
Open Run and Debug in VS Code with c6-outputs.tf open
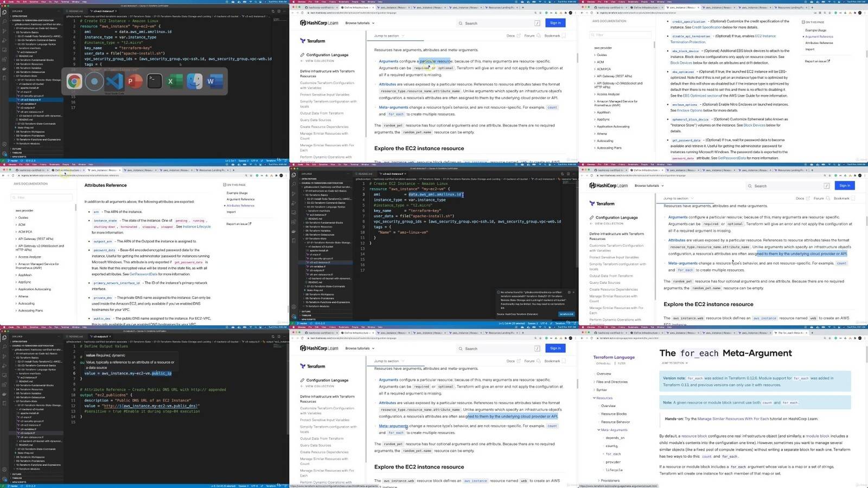4,366
